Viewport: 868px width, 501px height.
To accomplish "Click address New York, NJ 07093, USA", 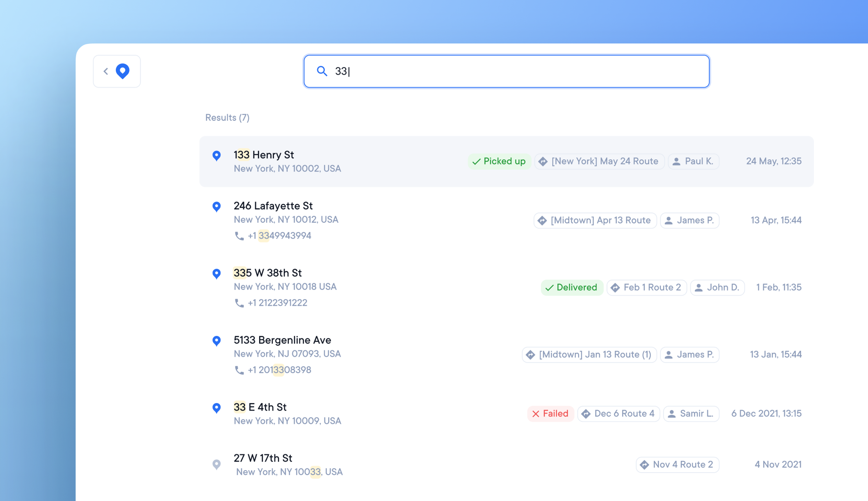I will point(287,354).
